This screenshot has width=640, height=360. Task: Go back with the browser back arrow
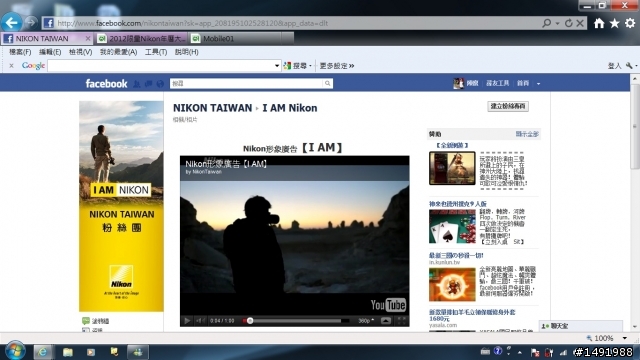11,22
